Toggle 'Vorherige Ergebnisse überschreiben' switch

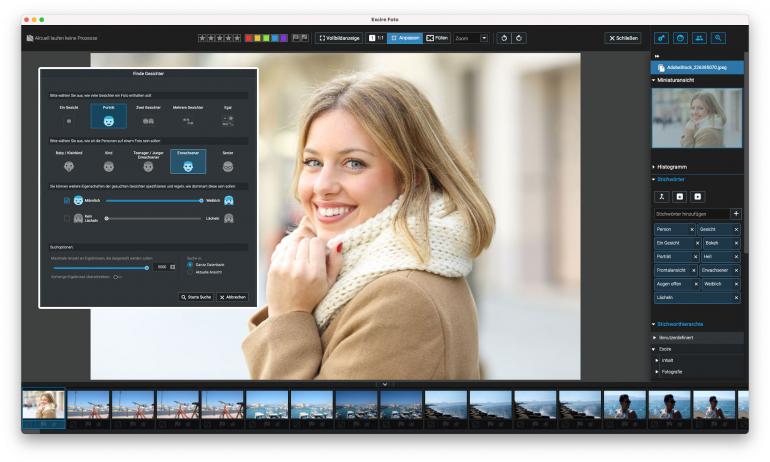pos(116,277)
